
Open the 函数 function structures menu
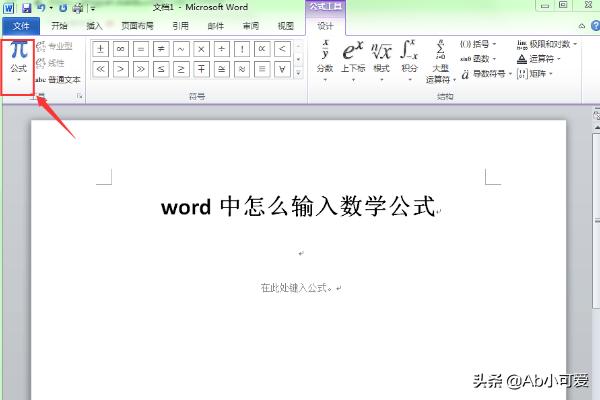click(x=478, y=59)
